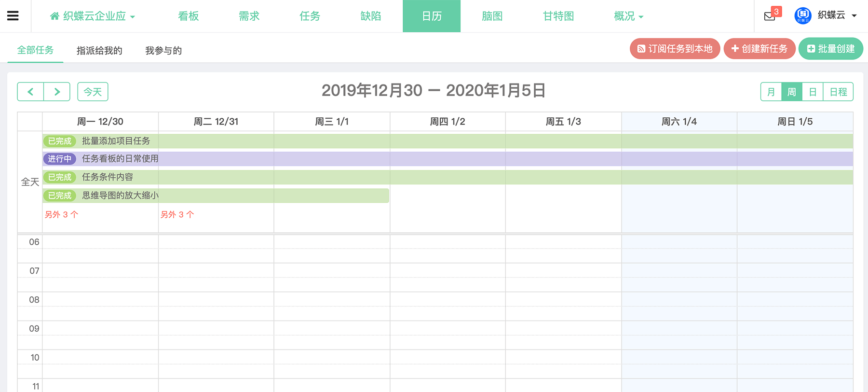The image size is (868, 392).
Task: Select the 我参与的 filter tab
Action: tap(163, 50)
